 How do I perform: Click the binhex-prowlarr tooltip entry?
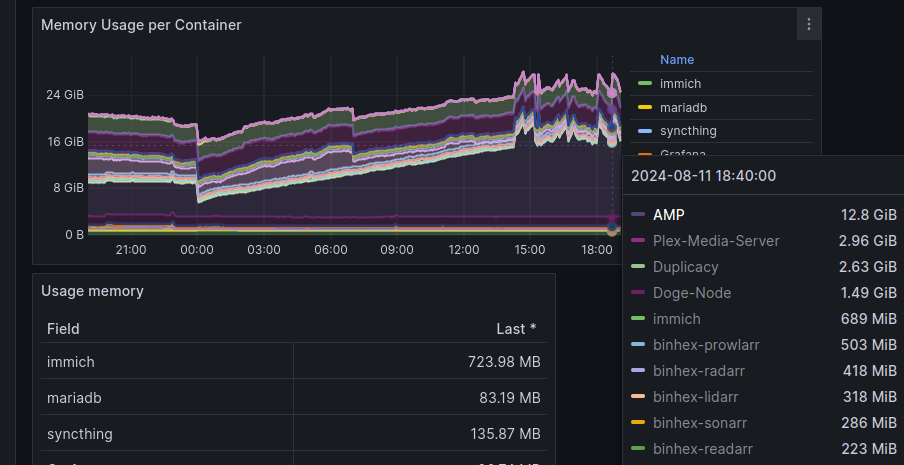[706, 345]
